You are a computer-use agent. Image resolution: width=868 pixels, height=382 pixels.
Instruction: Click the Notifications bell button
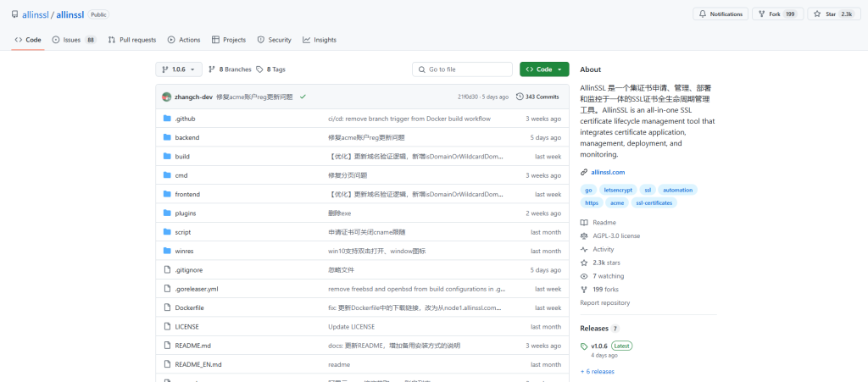(x=721, y=14)
